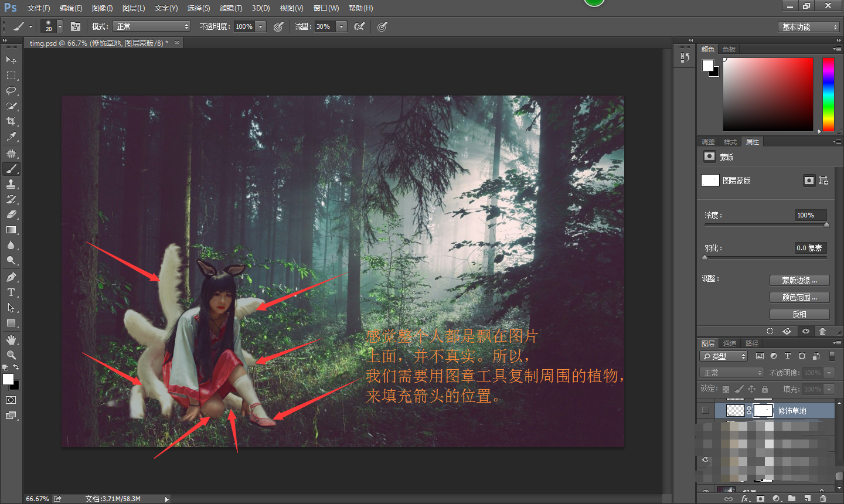Open the 模式 blend mode dropdown

[152, 26]
